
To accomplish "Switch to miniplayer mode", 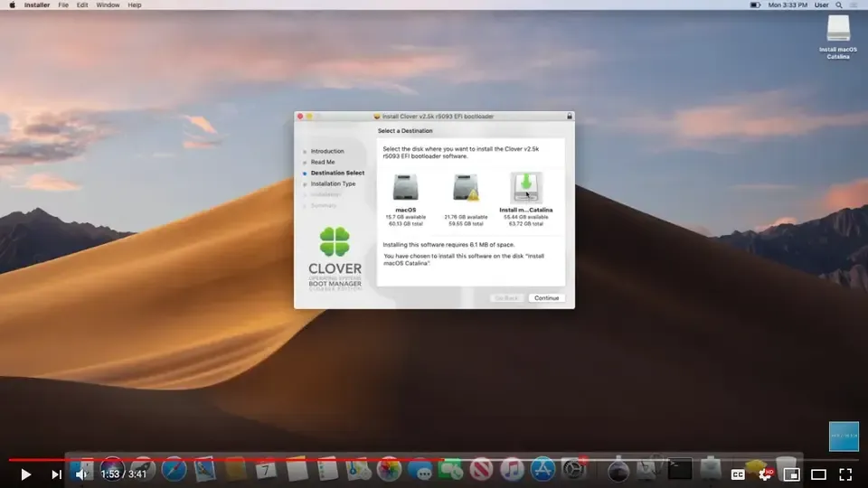I will click(792, 474).
